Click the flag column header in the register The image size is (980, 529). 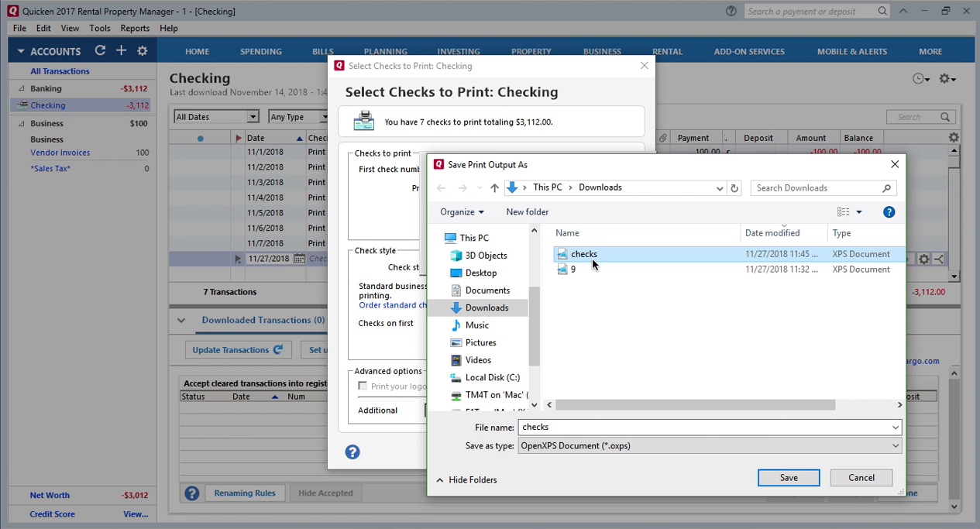coord(238,138)
